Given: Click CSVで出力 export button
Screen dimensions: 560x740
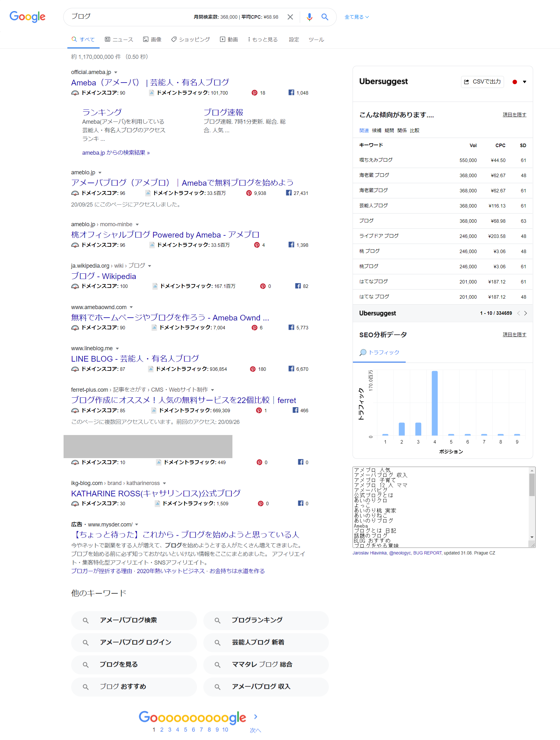Looking at the screenshot, I should point(482,82).
